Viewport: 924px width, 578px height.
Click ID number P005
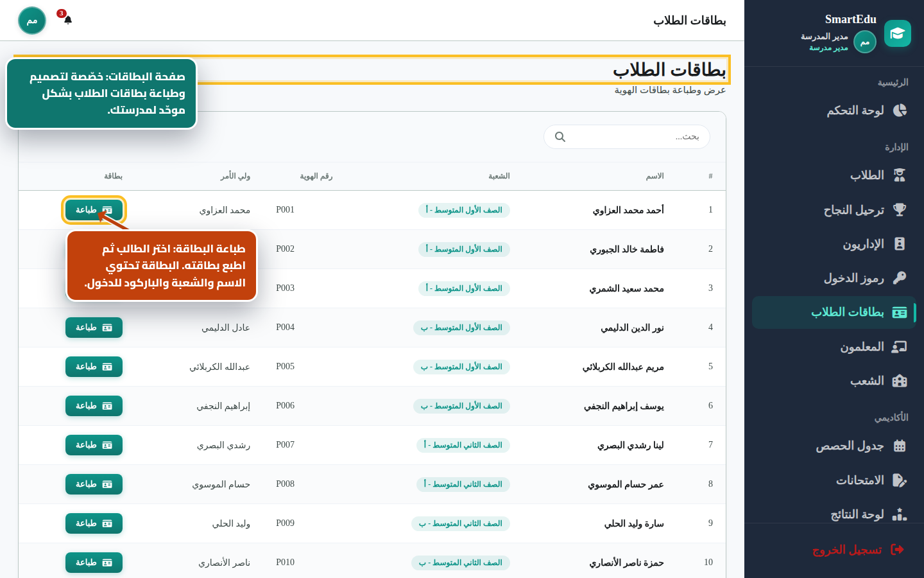286,367
